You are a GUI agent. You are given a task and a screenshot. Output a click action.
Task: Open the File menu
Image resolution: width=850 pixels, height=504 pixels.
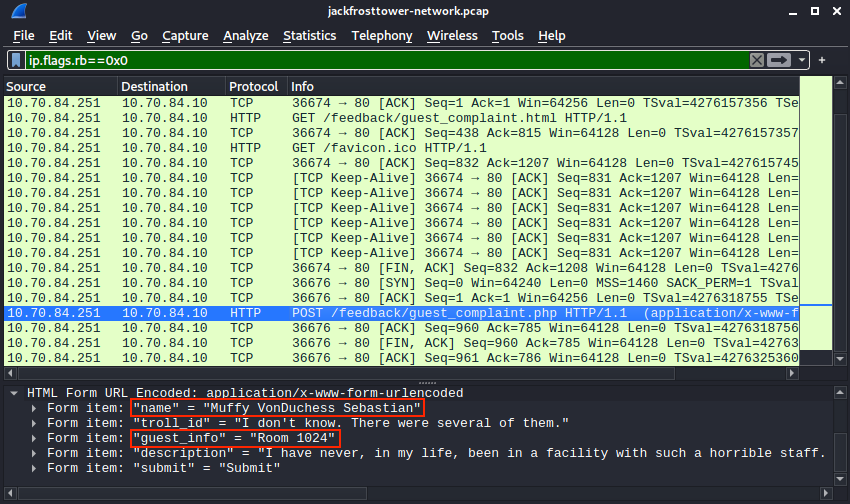[x=24, y=36]
